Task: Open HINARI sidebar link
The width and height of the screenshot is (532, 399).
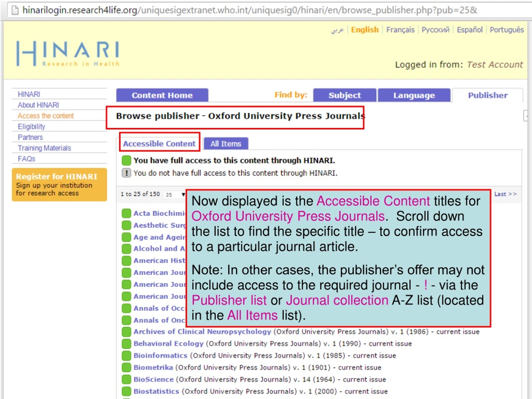Action: (29, 94)
